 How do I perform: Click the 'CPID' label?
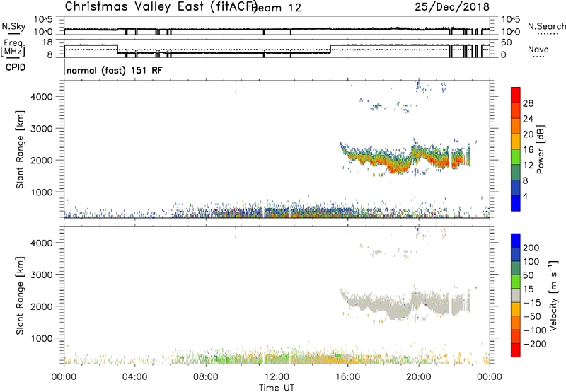[16, 67]
